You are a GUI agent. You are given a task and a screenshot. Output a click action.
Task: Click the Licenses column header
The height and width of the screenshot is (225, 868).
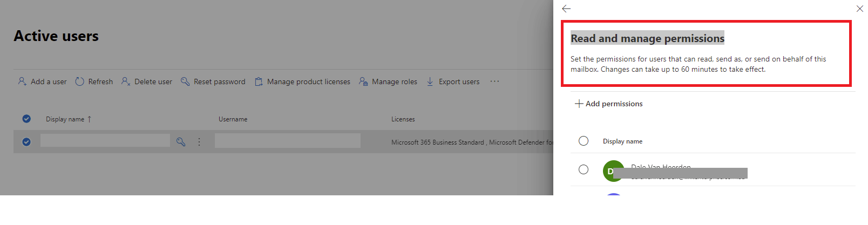click(x=403, y=119)
